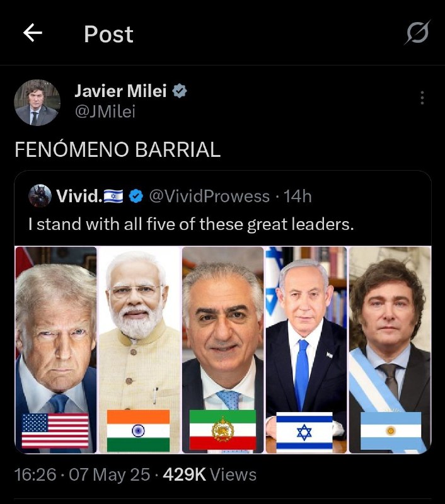Open the three-dot more options menu

(422, 98)
